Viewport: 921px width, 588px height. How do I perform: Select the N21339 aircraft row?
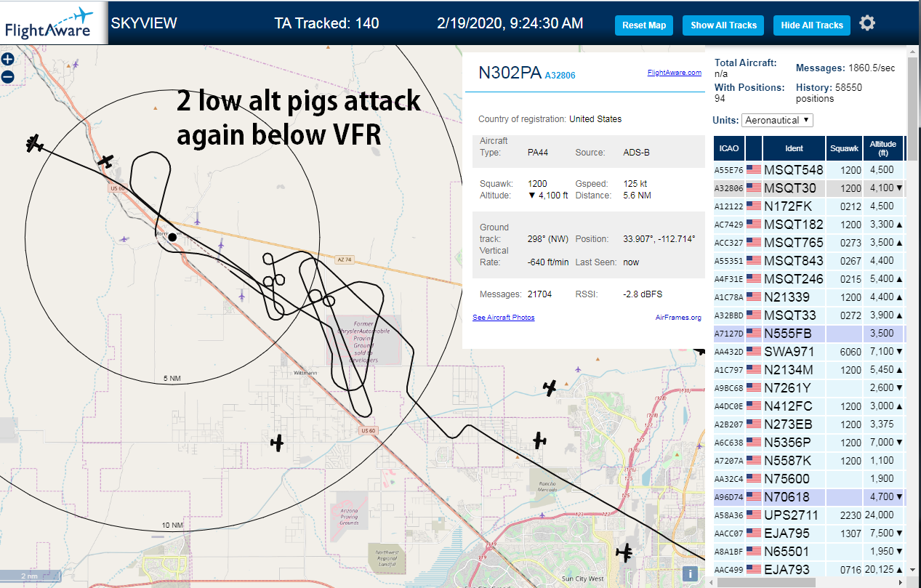pyautogui.click(x=809, y=297)
